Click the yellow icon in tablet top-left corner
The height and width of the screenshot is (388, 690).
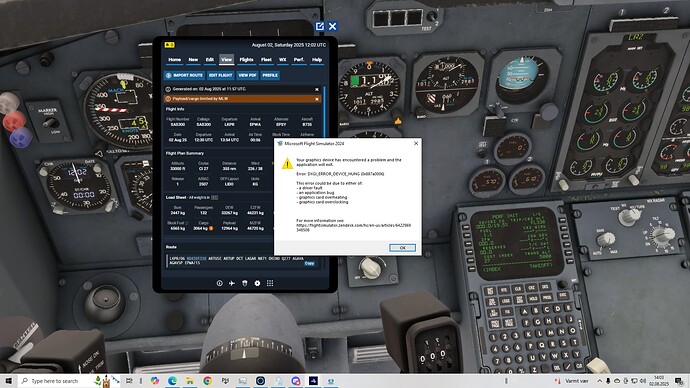pos(169,45)
